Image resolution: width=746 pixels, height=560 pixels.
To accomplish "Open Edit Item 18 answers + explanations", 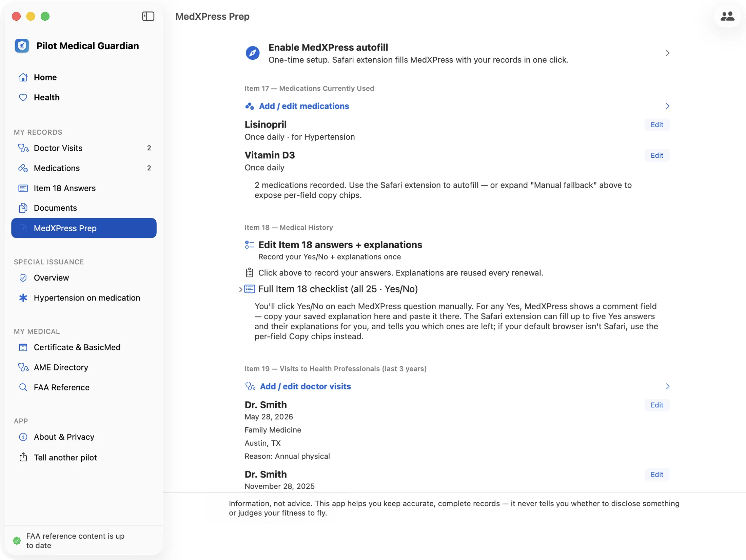I will click(340, 245).
